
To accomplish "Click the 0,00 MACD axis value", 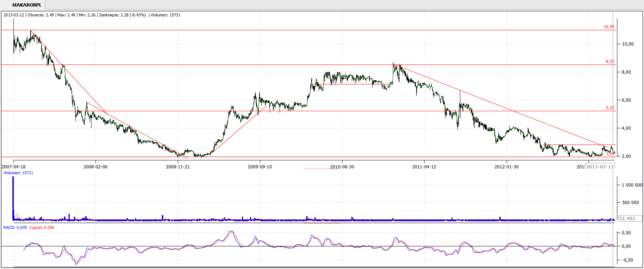I will (626, 246).
